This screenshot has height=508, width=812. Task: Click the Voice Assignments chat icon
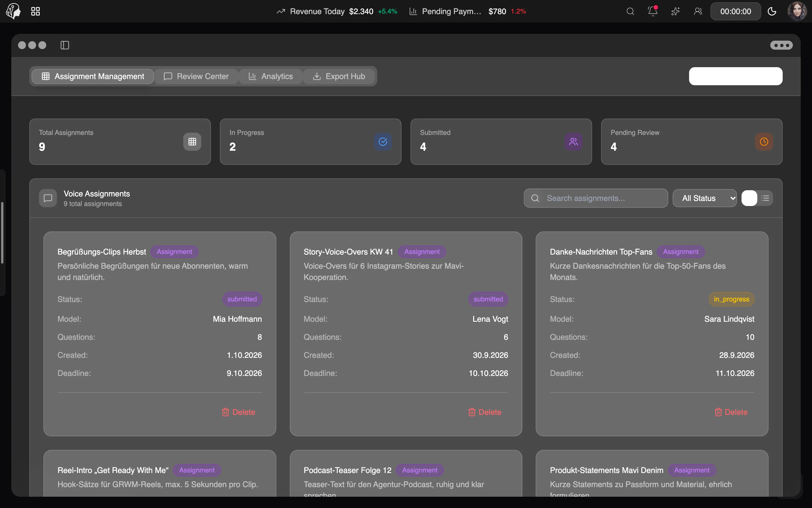point(48,198)
